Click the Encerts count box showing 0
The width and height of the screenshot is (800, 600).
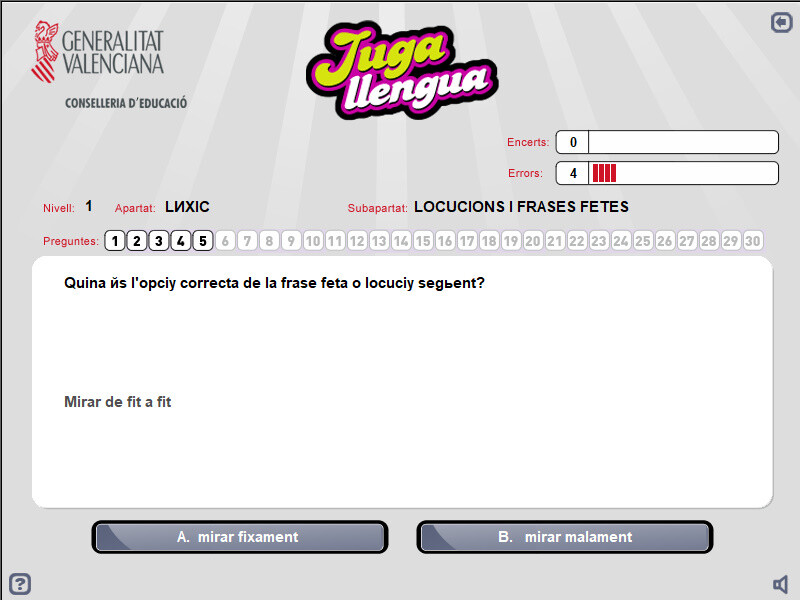pos(572,142)
